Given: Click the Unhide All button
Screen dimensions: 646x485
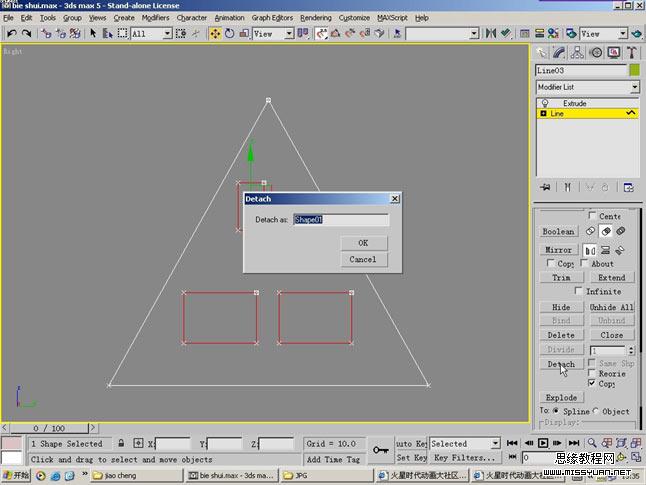Looking at the screenshot, I should click(x=612, y=307).
